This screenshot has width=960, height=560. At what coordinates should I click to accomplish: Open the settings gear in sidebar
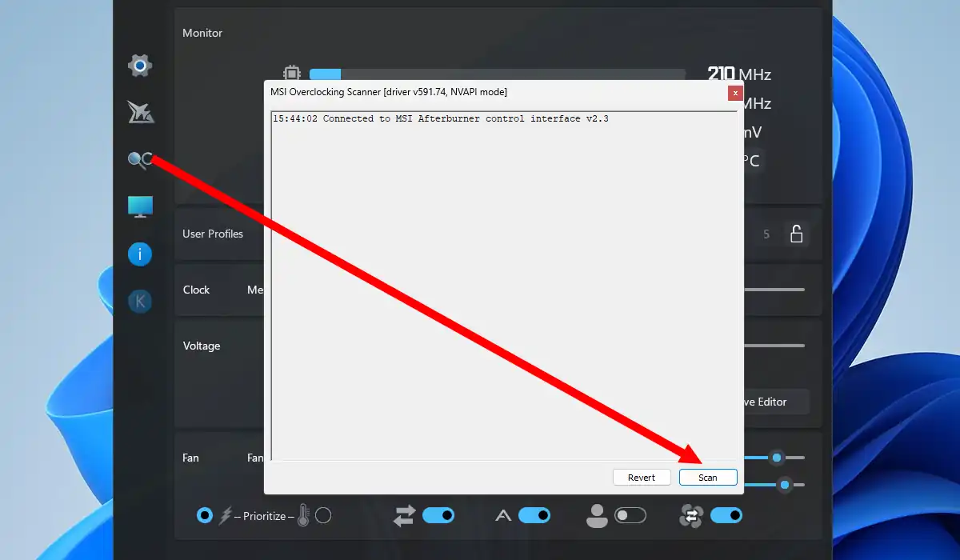[x=140, y=66]
